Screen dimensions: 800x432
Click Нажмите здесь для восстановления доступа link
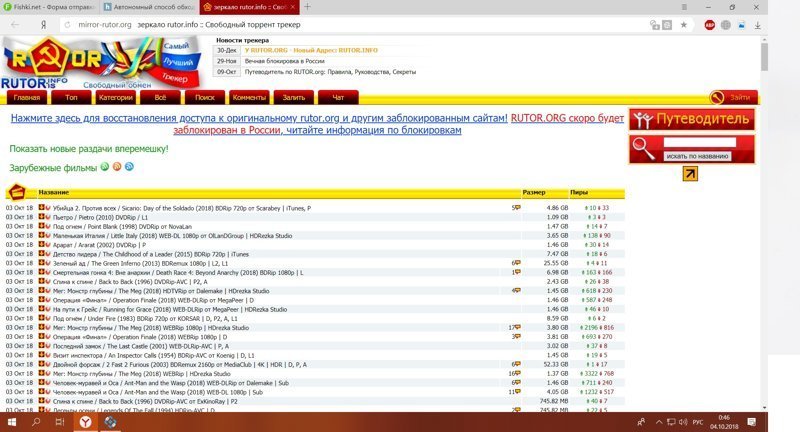pyautogui.click(x=259, y=118)
